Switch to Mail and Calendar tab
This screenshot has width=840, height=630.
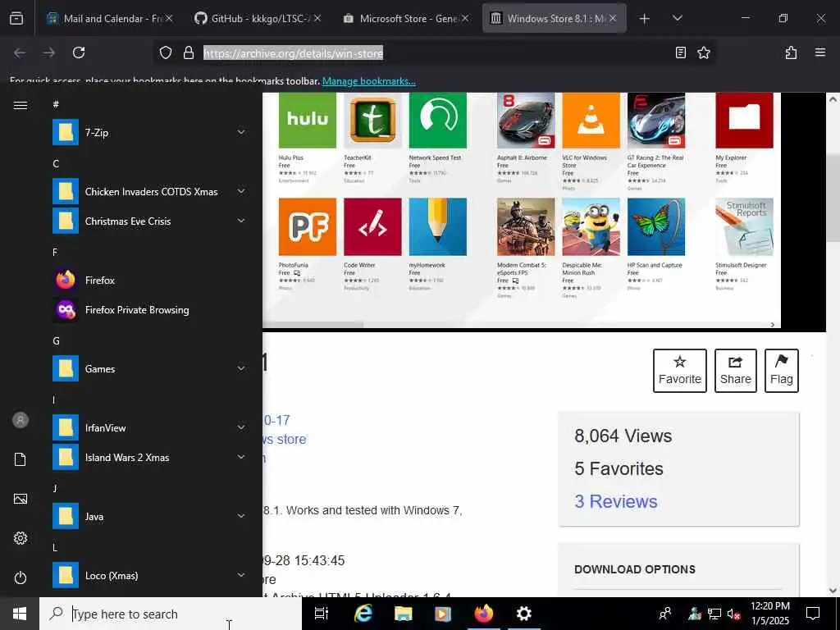coord(109,18)
